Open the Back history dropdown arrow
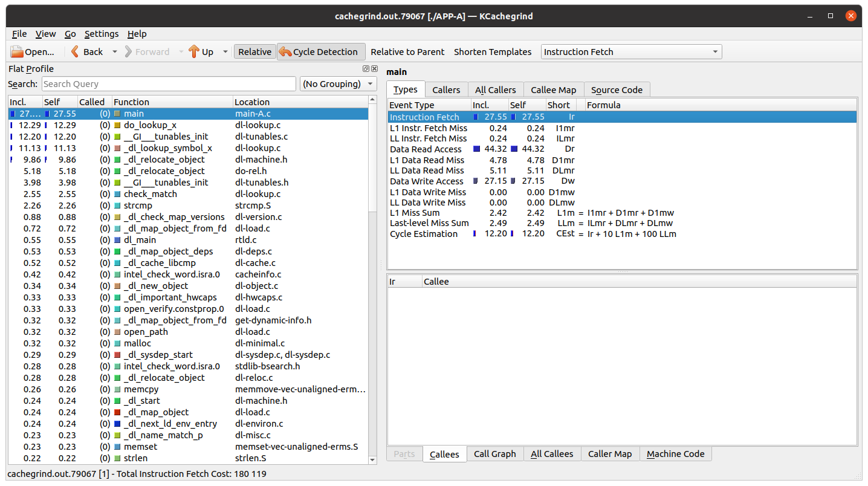The width and height of the screenshot is (868, 486). [x=115, y=52]
